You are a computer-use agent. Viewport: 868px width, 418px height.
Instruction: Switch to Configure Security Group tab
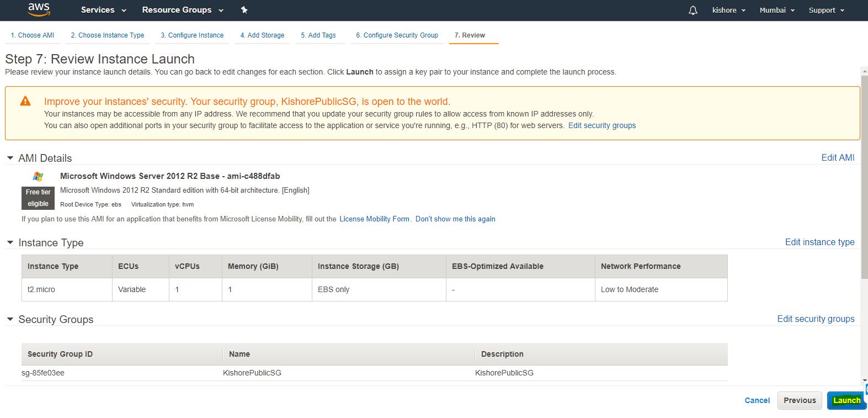pyautogui.click(x=397, y=35)
